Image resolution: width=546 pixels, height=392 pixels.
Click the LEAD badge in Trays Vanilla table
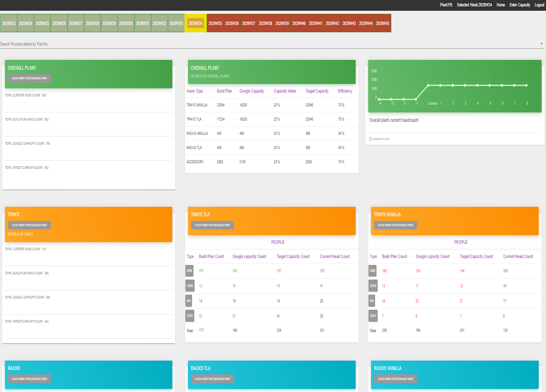[373, 286]
